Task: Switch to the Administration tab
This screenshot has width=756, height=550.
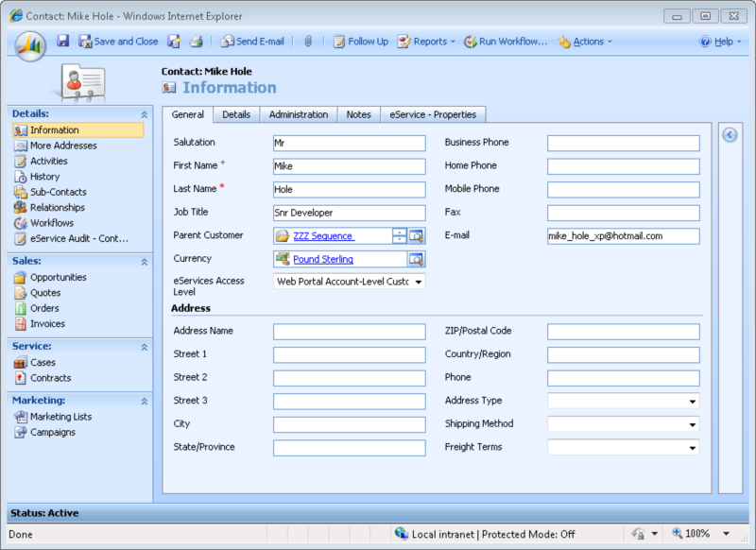Action: click(x=299, y=114)
